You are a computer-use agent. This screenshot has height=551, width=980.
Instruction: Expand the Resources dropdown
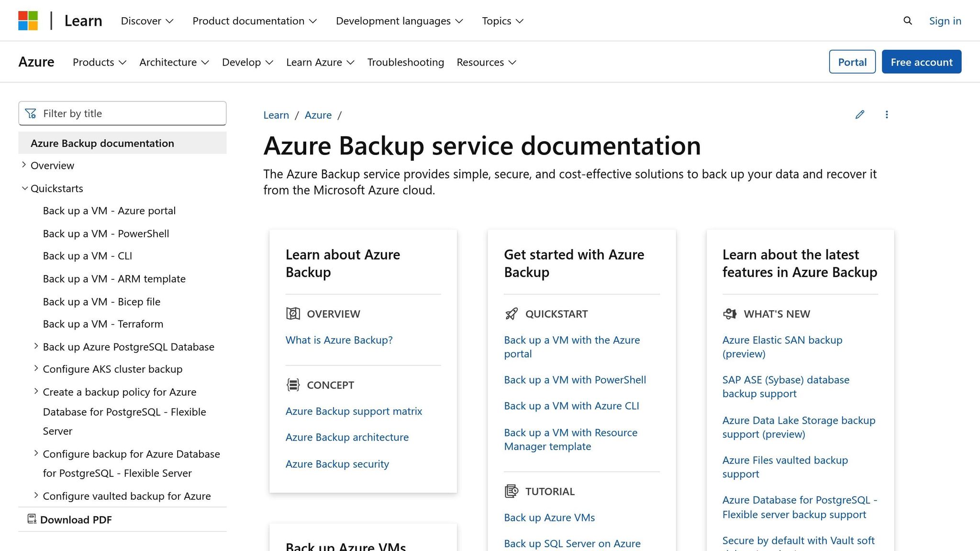coord(487,62)
